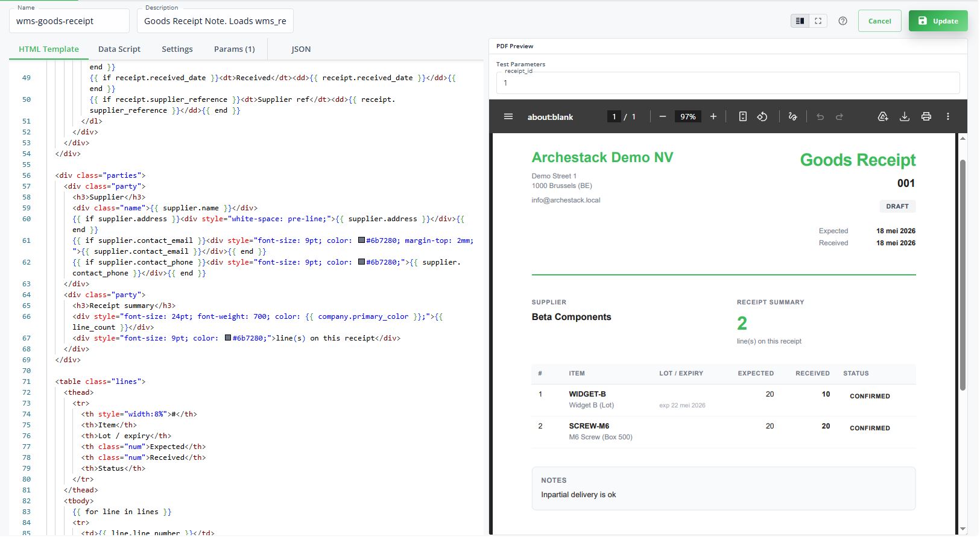Click the Cancel button
The image size is (980, 537).
point(879,20)
